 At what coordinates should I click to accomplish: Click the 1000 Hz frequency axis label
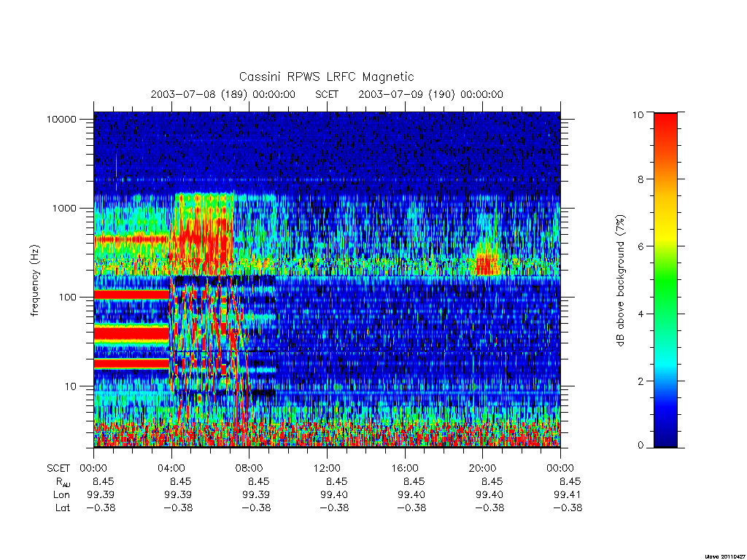pyautogui.click(x=64, y=208)
